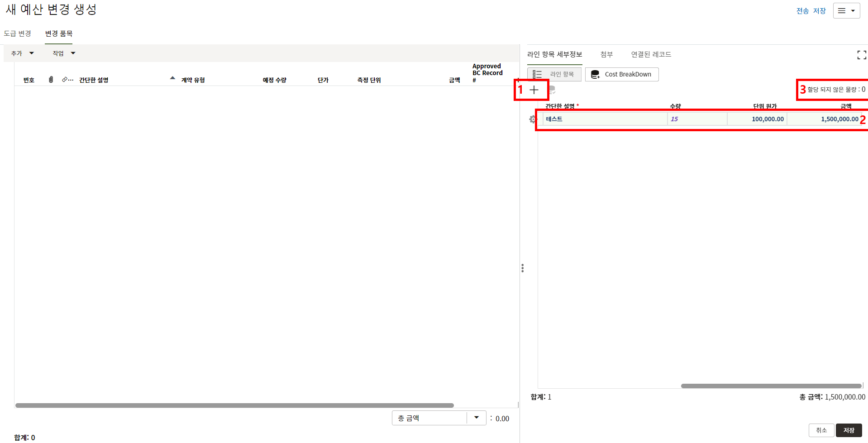Click the 전송 link at top
Screen dimensions: 868x443
click(802, 11)
